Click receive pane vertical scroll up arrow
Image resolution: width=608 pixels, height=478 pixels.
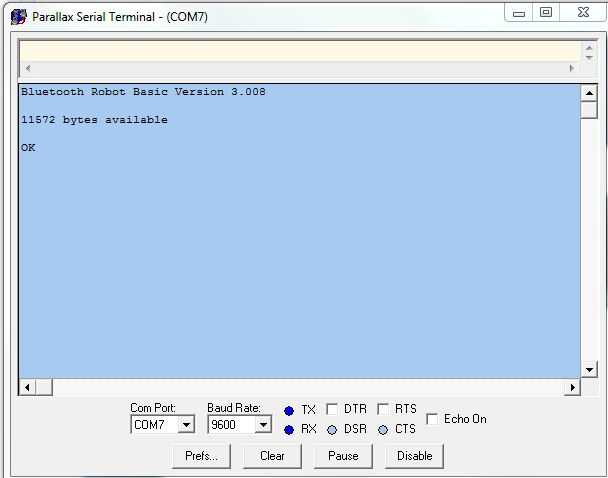[589, 93]
